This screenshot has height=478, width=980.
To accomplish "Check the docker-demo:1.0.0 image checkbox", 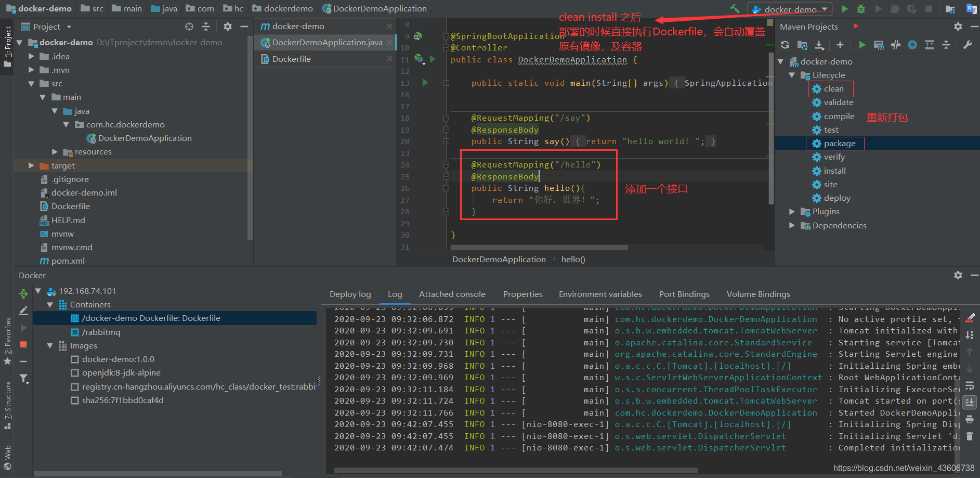I will point(75,359).
